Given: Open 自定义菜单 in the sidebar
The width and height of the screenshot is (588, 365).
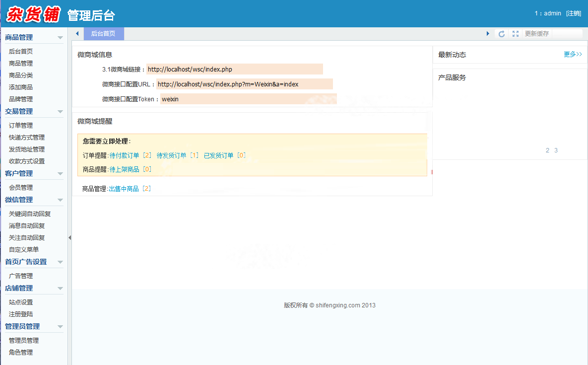Looking at the screenshot, I should coord(24,249).
